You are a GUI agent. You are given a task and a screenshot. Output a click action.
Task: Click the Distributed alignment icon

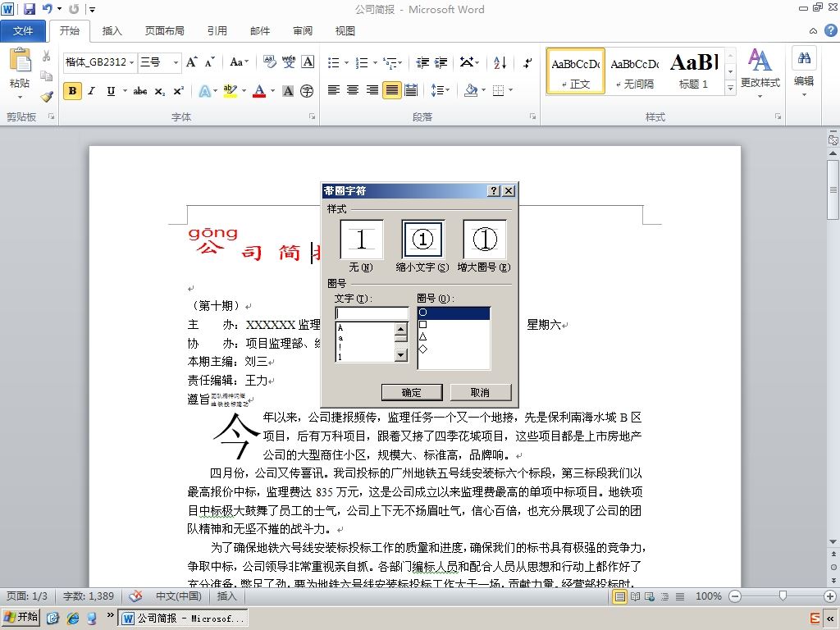pyautogui.click(x=411, y=90)
